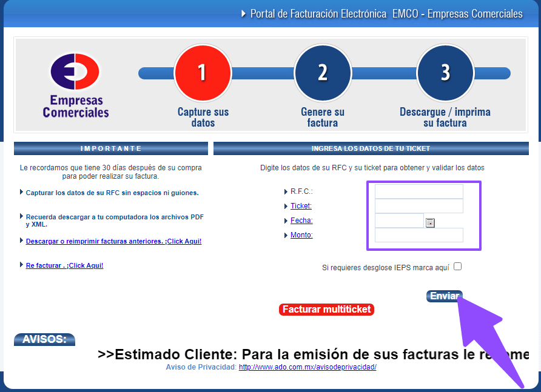Check the desglose IEPS checkbox
The height and width of the screenshot is (392, 541).
tap(457, 267)
